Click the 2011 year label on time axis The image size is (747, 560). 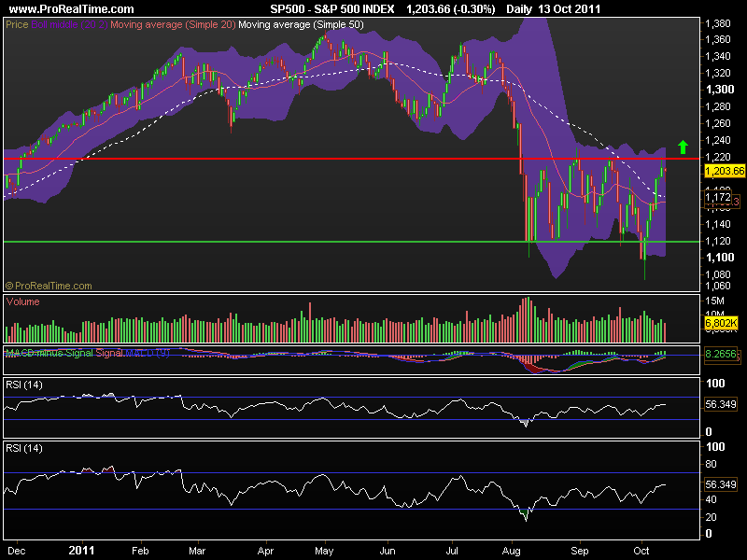coord(81,551)
